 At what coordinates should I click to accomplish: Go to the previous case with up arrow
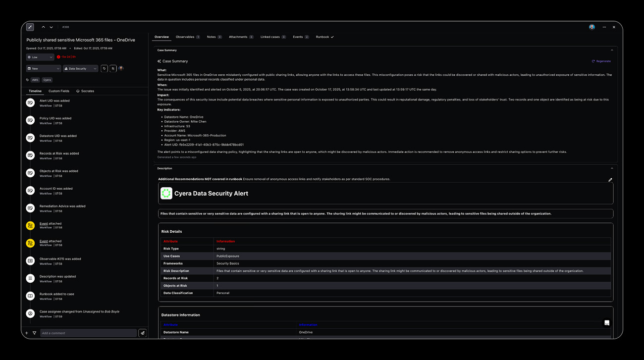[43, 27]
